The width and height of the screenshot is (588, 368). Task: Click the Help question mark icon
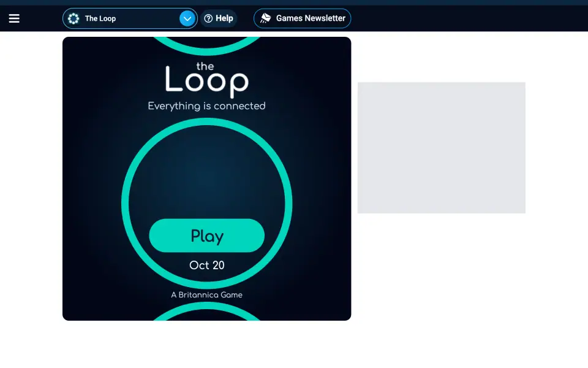point(208,18)
